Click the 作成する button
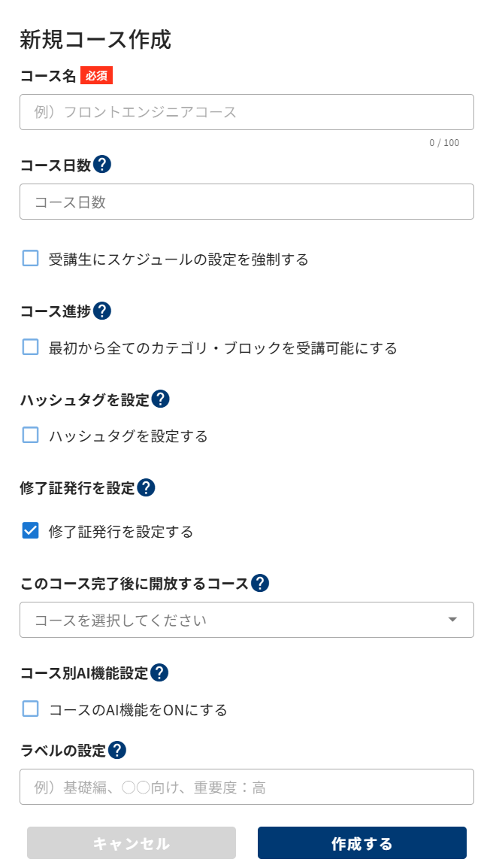 point(361,843)
